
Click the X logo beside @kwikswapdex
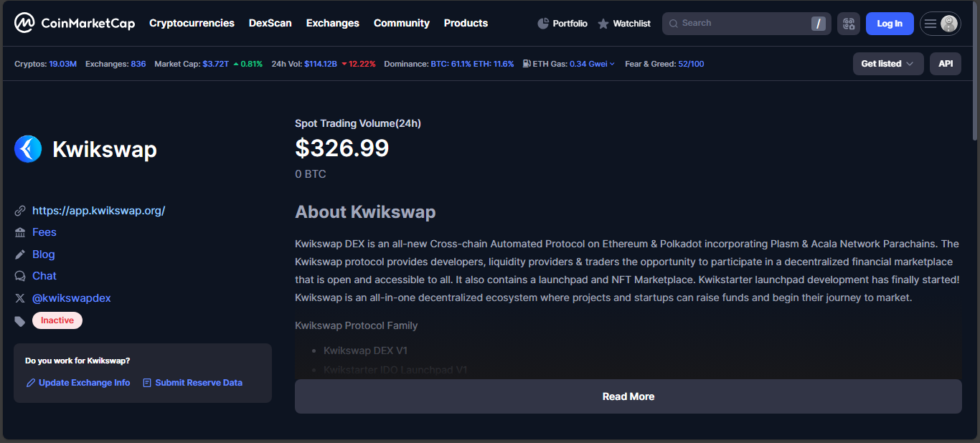[x=20, y=298]
